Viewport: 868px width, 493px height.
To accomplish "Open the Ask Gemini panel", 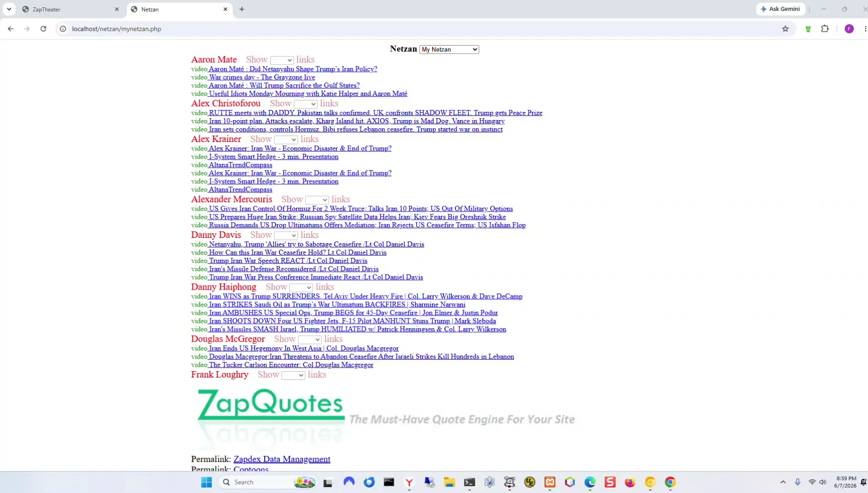I will (x=781, y=9).
